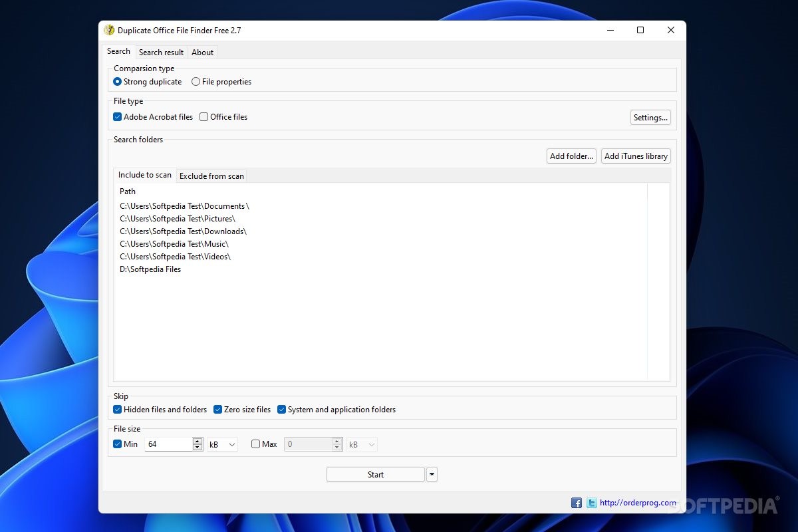Open the About tab
Screen dimensions: 798x532
point(202,53)
